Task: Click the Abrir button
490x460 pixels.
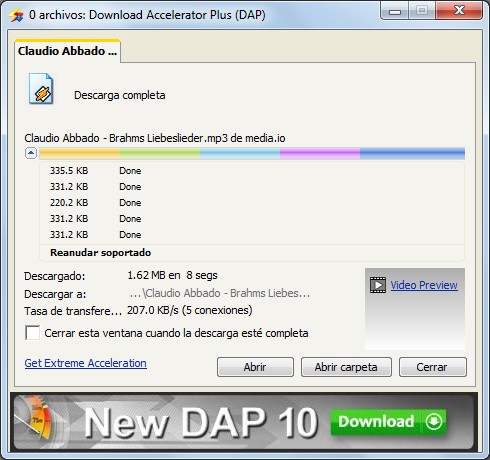Action: (255, 367)
